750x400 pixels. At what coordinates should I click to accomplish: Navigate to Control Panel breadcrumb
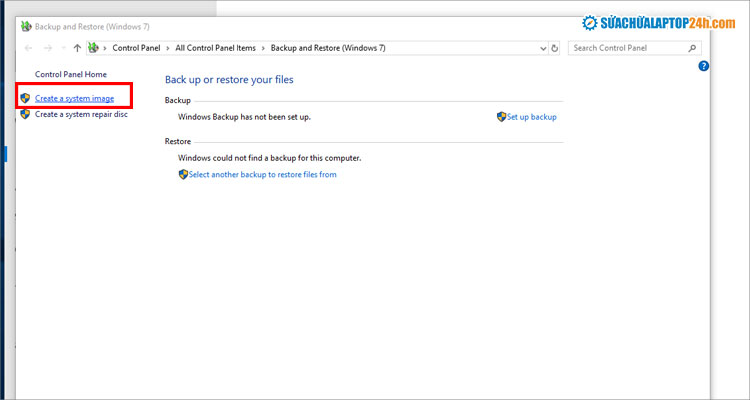138,48
